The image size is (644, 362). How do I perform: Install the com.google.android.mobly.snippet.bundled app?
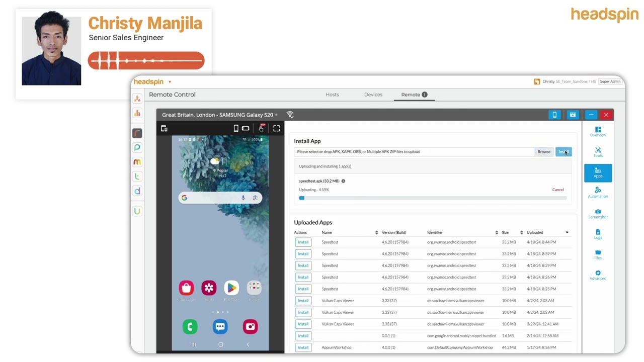(303, 336)
